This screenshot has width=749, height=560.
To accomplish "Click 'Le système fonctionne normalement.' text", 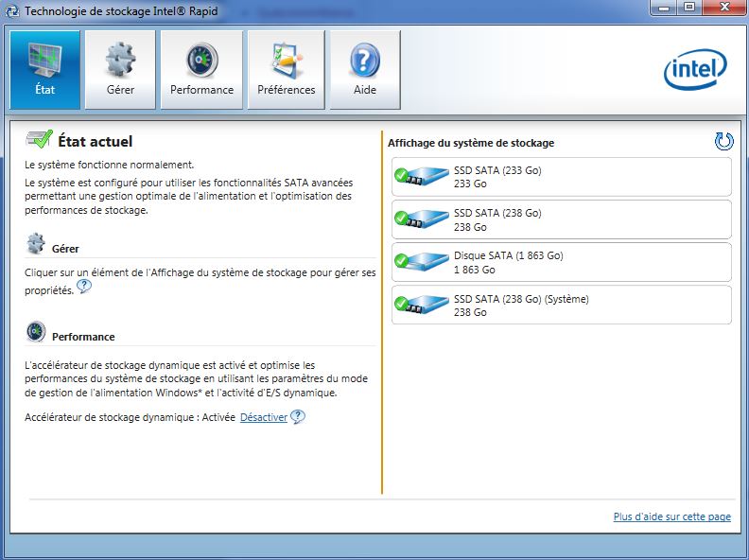I will (110, 165).
